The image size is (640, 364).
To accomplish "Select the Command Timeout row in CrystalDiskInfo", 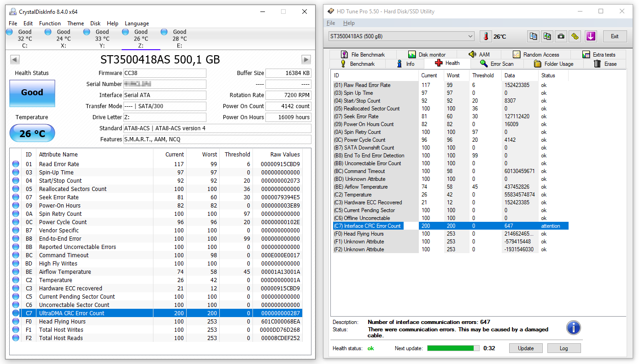I will (x=157, y=255).
